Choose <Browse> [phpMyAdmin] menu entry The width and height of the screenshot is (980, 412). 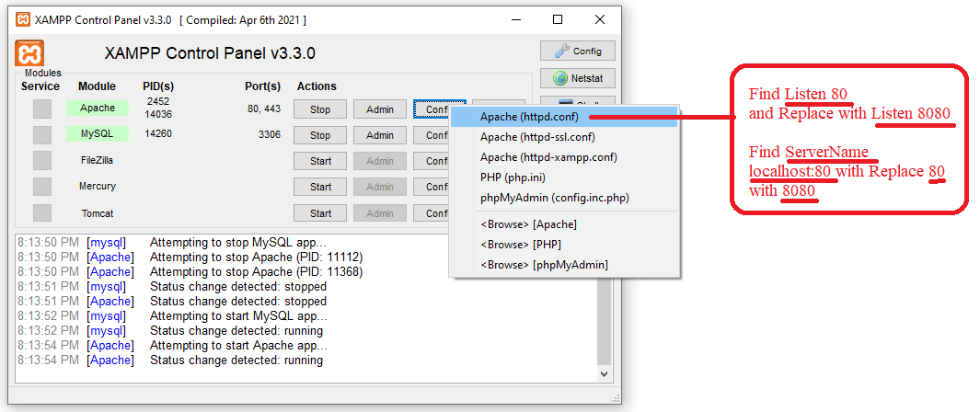point(564,265)
